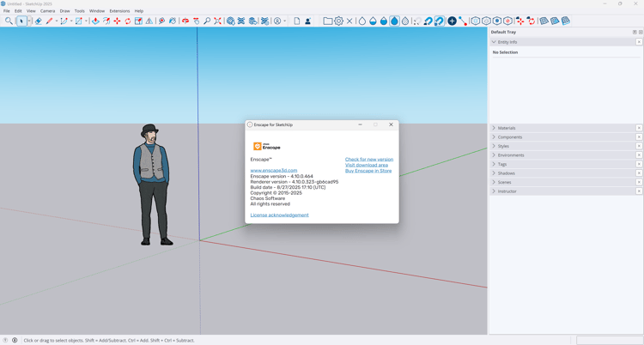This screenshot has width=644, height=345.
Task: Pick the Paint Bucket tool
Action: click(173, 21)
